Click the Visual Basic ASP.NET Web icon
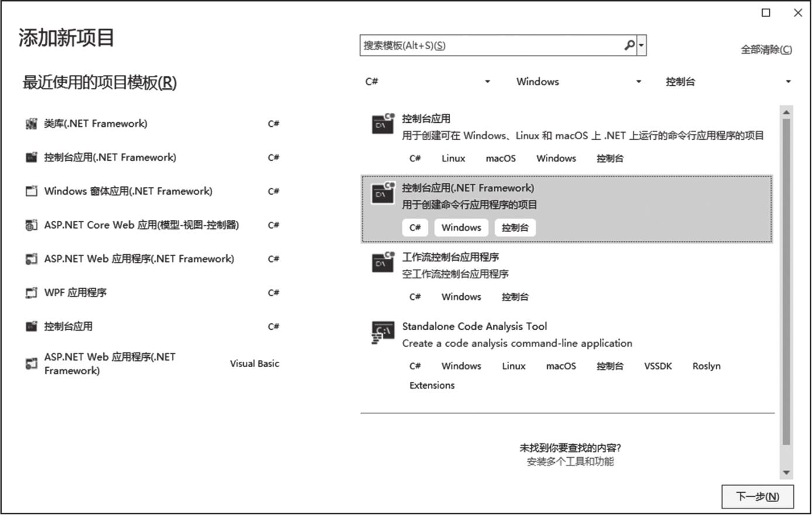The height and width of the screenshot is (515, 812). 32,364
